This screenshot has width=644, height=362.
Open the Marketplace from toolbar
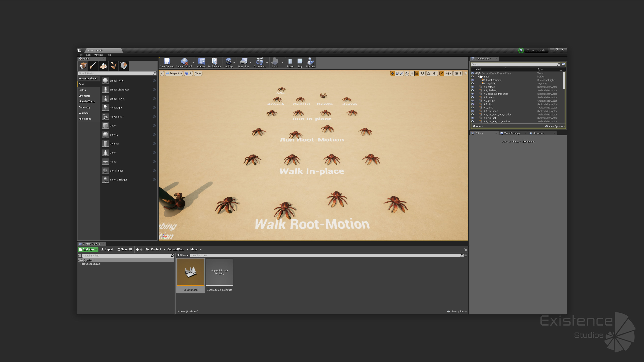(214, 63)
